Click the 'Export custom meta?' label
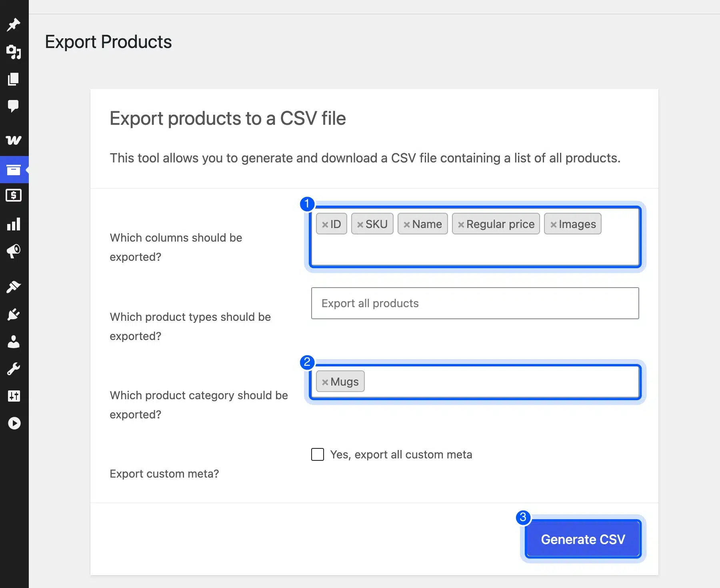The height and width of the screenshot is (588, 720). 164,474
